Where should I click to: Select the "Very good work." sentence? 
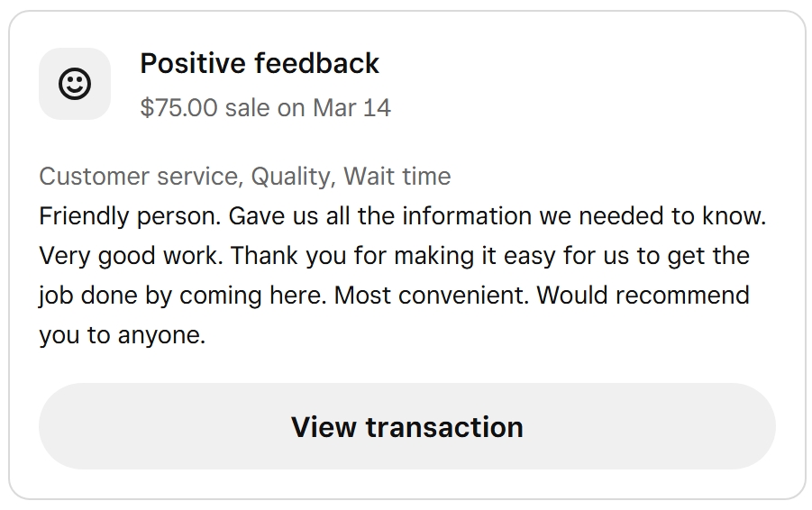tap(131, 256)
